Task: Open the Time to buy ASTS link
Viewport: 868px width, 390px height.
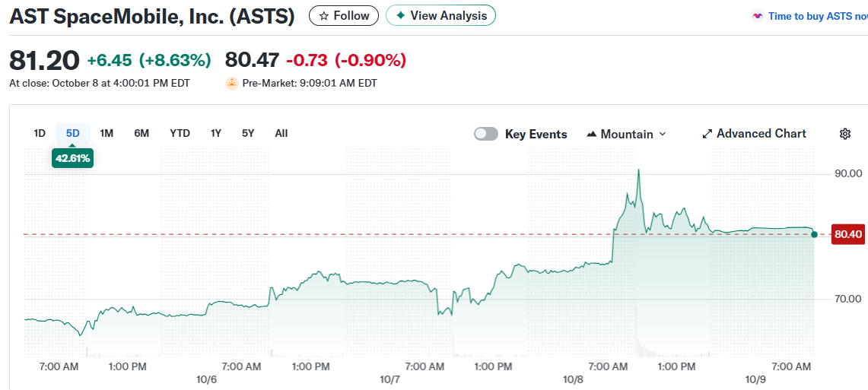Action: coord(817,16)
